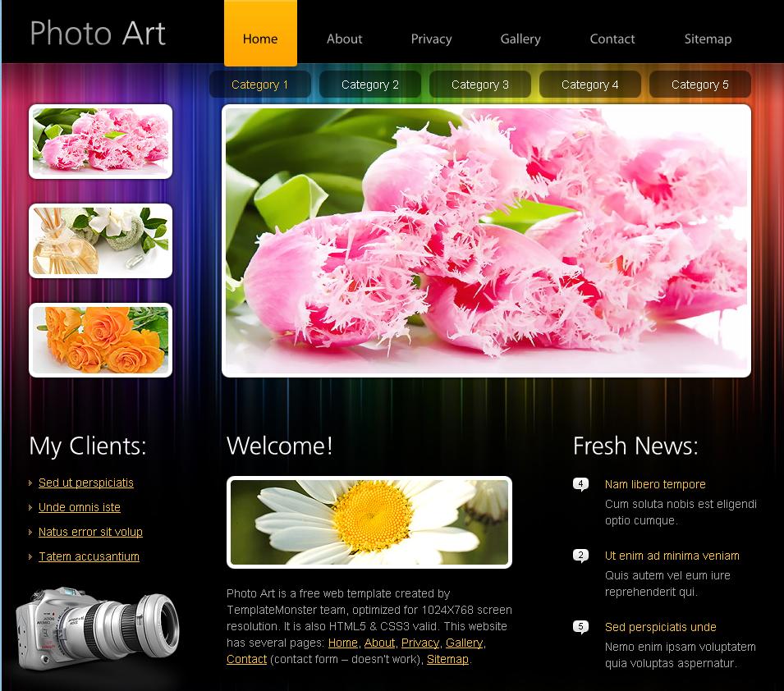The width and height of the screenshot is (784, 691).
Task: Click arrow bullet beside Unde omnis iste
Action: click(x=30, y=507)
